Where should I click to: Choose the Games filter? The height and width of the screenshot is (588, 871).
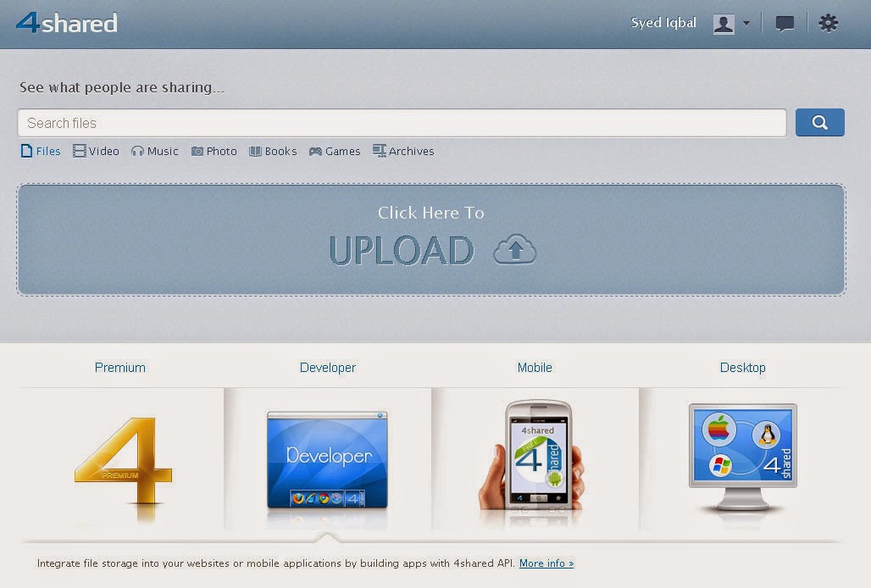[335, 152]
